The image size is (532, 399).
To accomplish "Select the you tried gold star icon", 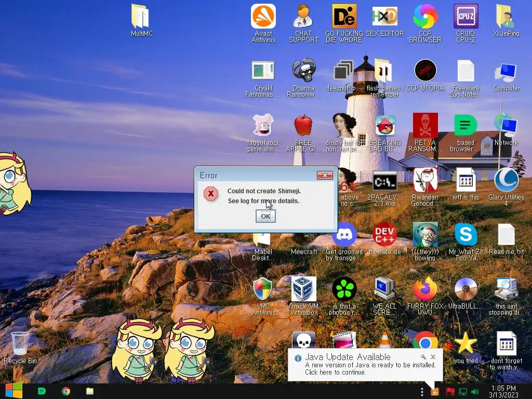I will (x=465, y=348).
